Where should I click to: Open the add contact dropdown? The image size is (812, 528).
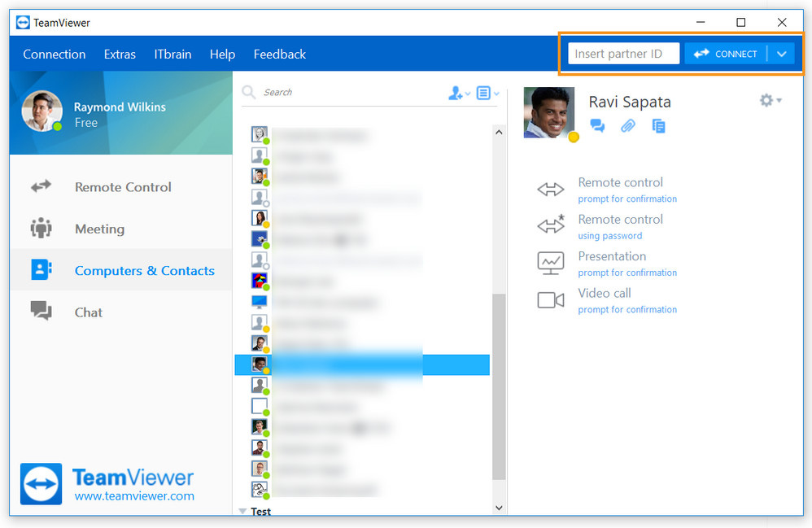(459, 94)
